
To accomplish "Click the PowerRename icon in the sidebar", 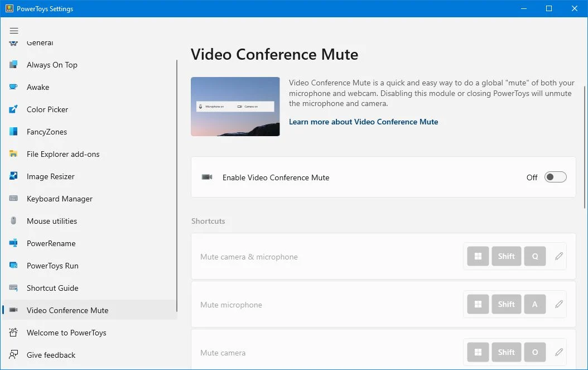I will pyautogui.click(x=13, y=243).
